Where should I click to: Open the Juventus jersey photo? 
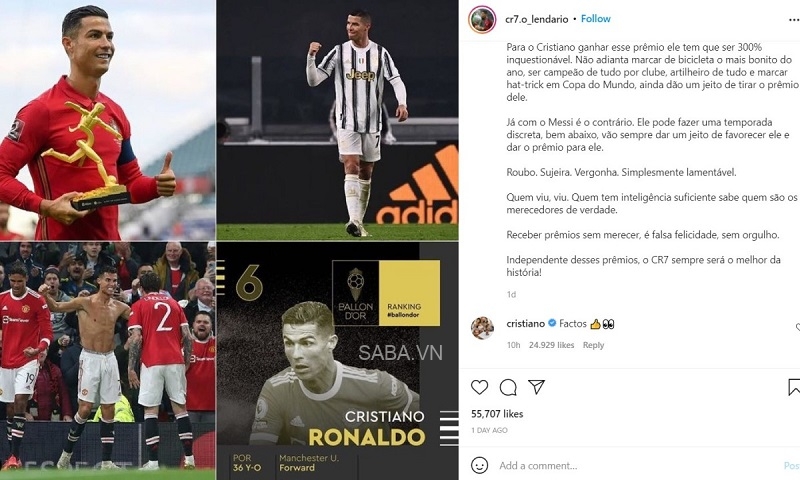pyautogui.click(x=337, y=119)
